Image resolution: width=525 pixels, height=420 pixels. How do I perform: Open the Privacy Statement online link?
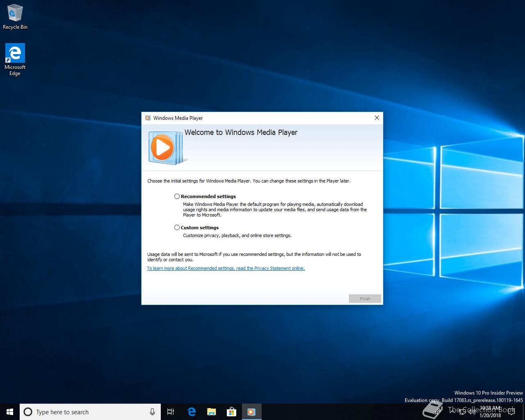(x=226, y=268)
